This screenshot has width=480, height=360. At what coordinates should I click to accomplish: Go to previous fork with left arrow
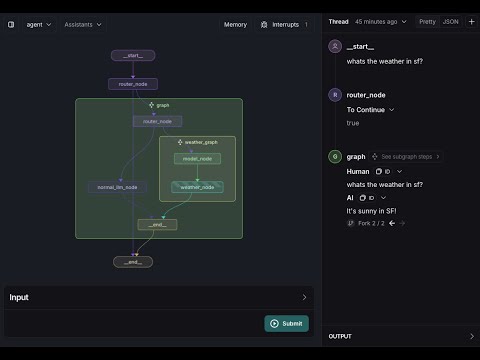coord(392,223)
